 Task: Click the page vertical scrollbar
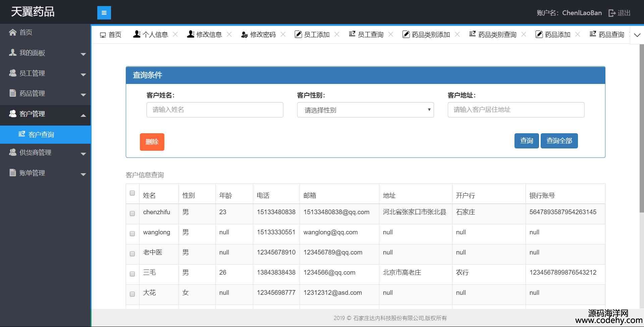click(641, 128)
